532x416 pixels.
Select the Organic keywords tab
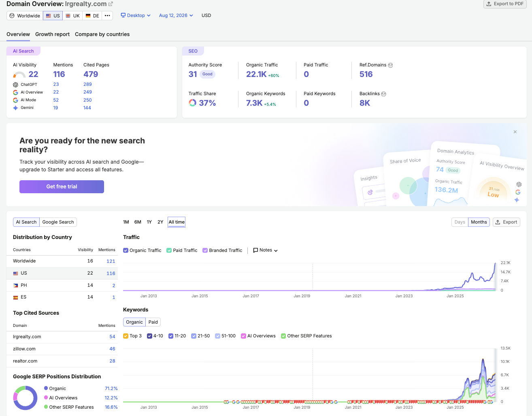(x=134, y=322)
